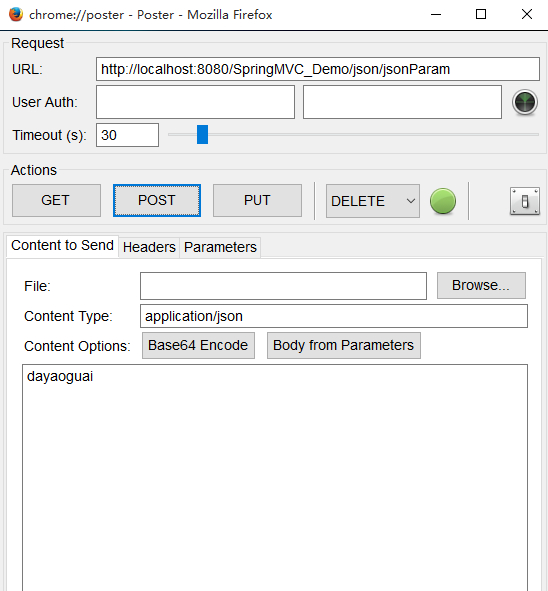The image size is (548, 591).
Task: Click the Base64 Encode button
Action: click(198, 345)
